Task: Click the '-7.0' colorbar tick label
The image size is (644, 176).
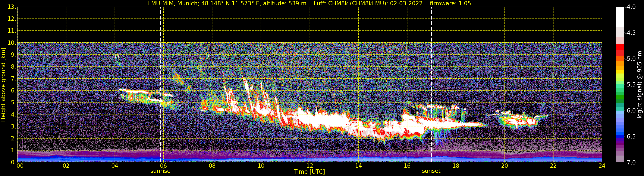Action: point(630,162)
